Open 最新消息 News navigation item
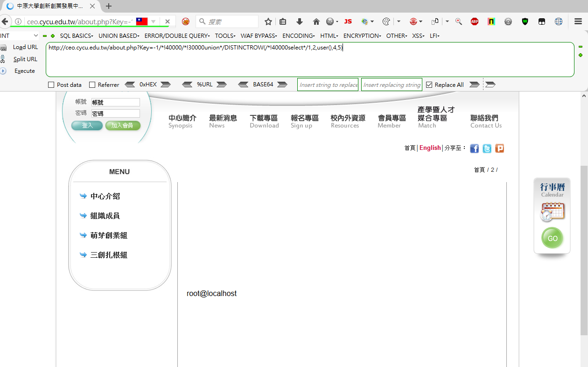Viewport: 588px width, 367px height. coord(223,121)
